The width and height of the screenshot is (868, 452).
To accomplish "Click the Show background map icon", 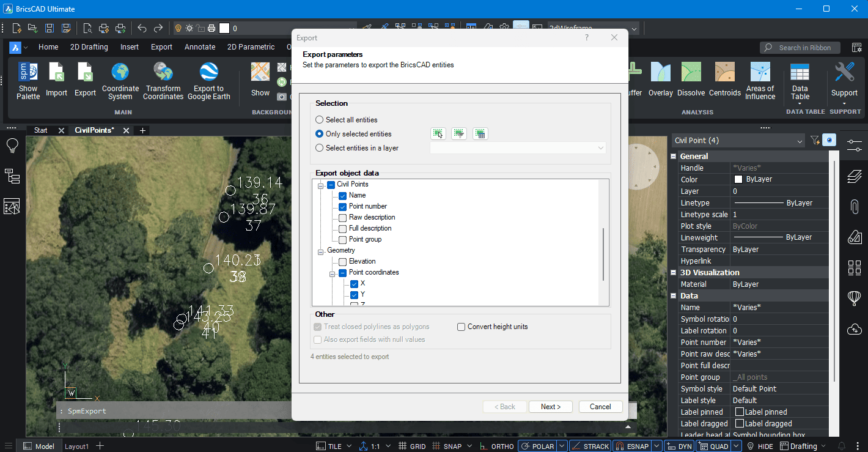I will tap(260, 72).
